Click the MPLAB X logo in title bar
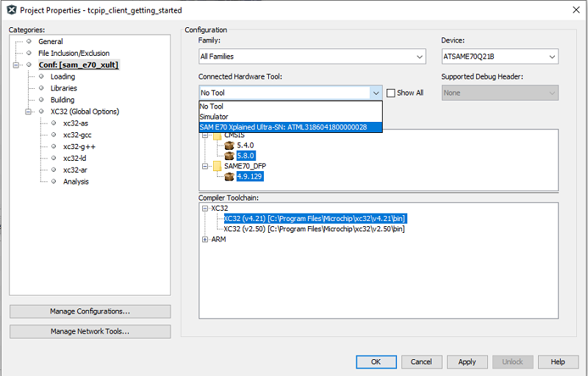Image resolution: width=588 pixels, height=376 pixels. pos(12,10)
